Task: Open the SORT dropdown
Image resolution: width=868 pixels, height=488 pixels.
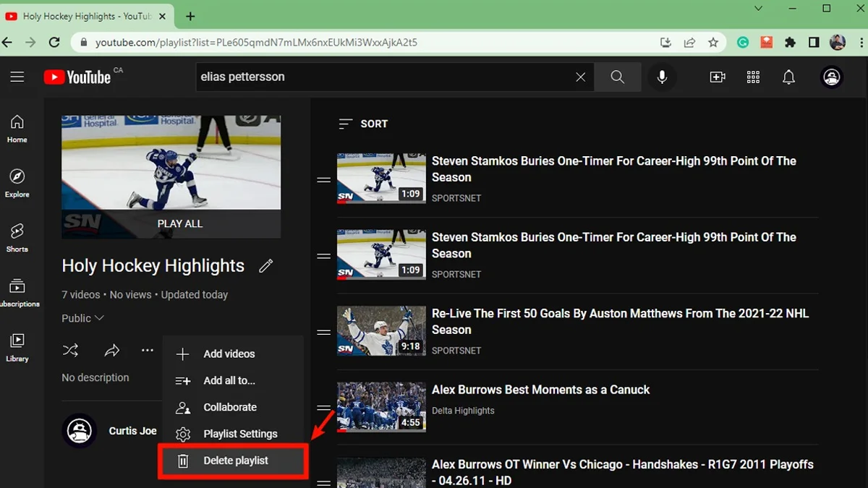Action: (x=364, y=124)
